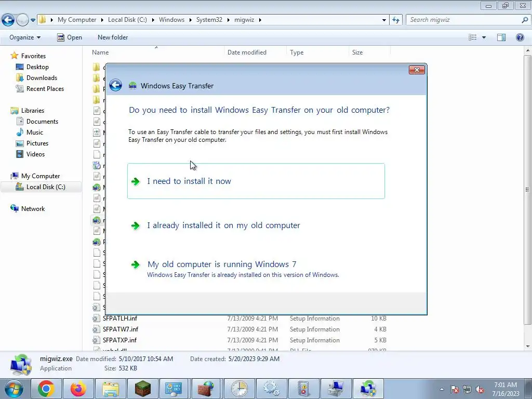Click the My Computer breadcrumb
532x399 pixels.
tap(77, 20)
